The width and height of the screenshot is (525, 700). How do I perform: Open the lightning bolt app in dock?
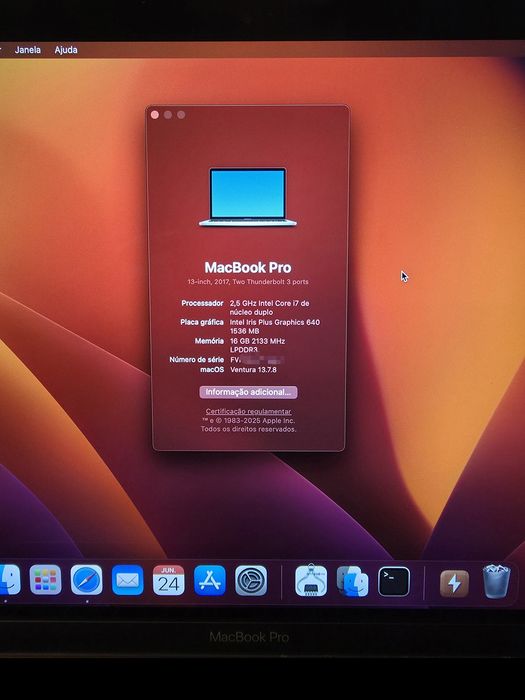point(454,583)
